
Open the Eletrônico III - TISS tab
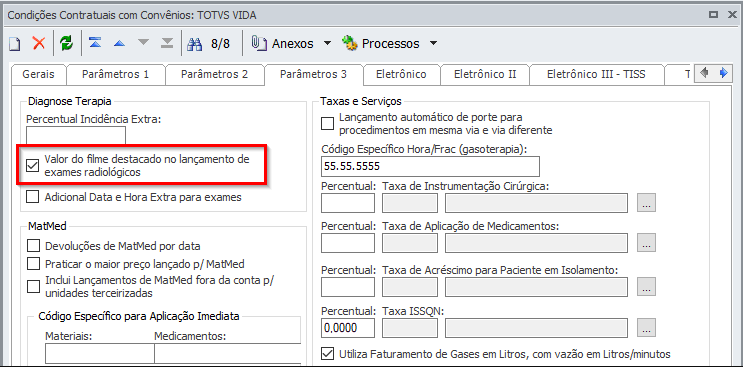point(596,74)
